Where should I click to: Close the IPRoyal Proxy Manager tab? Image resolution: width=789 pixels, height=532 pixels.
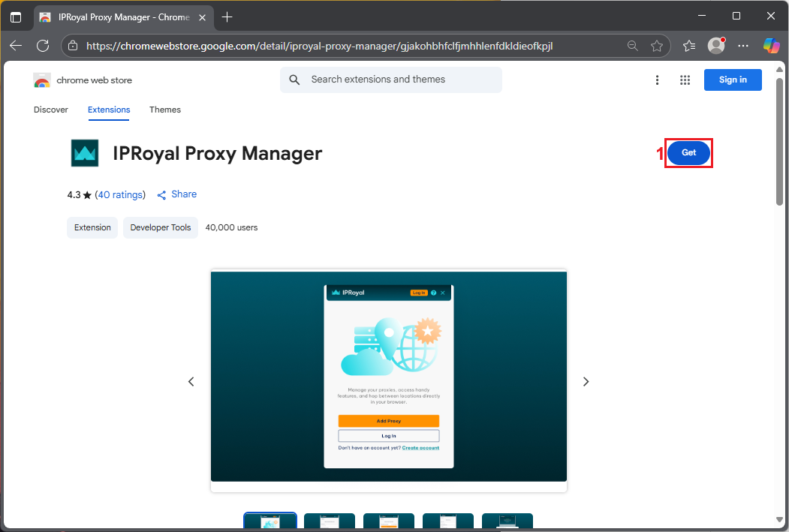pyautogui.click(x=202, y=17)
